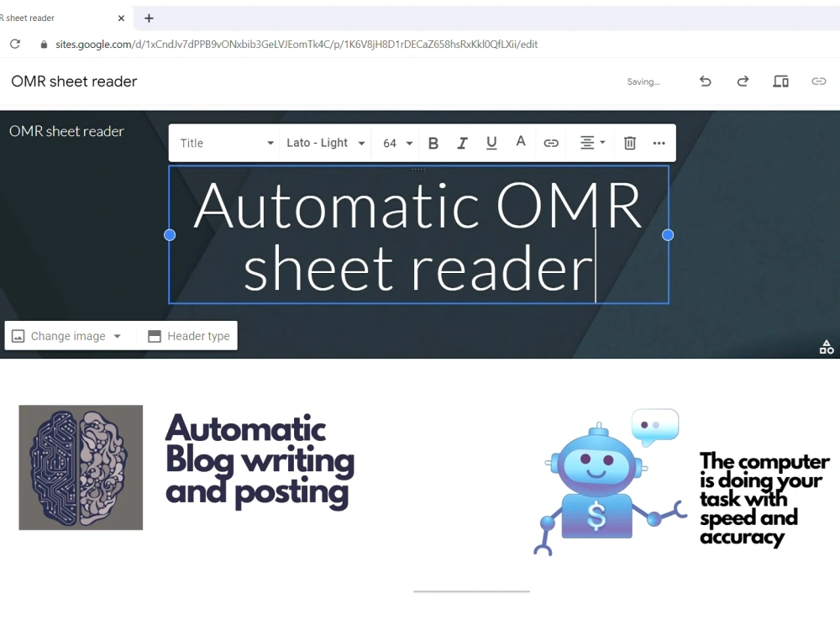Open the site preview

point(780,81)
